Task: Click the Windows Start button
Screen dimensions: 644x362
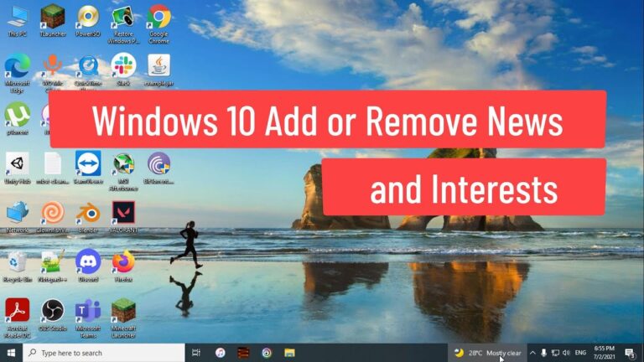Action: (11, 353)
